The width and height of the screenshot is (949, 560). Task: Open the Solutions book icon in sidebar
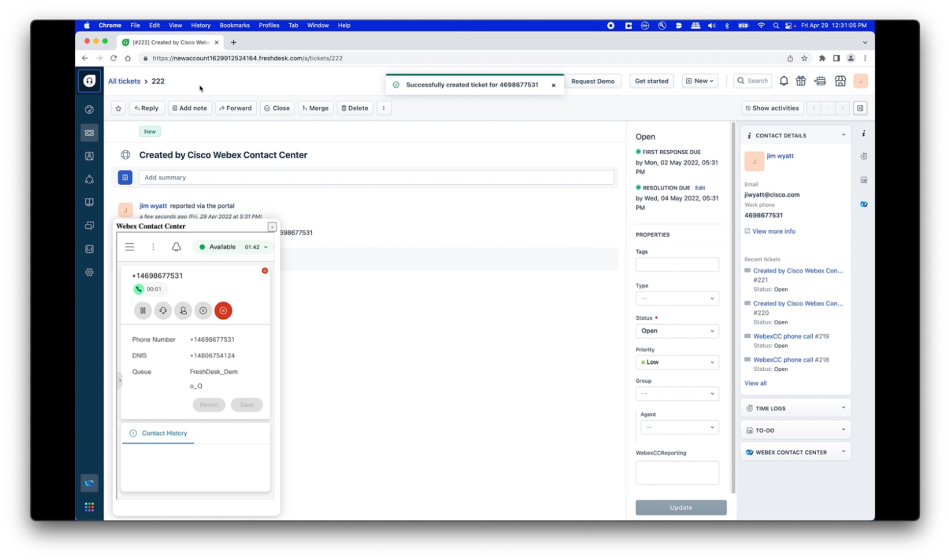[x=89, y=202]
